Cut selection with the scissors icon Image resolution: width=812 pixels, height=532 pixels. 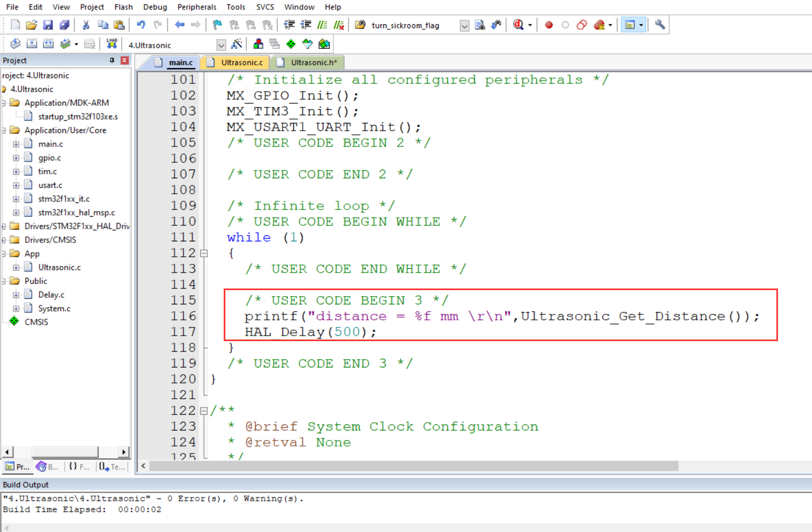tap(86, 25)
